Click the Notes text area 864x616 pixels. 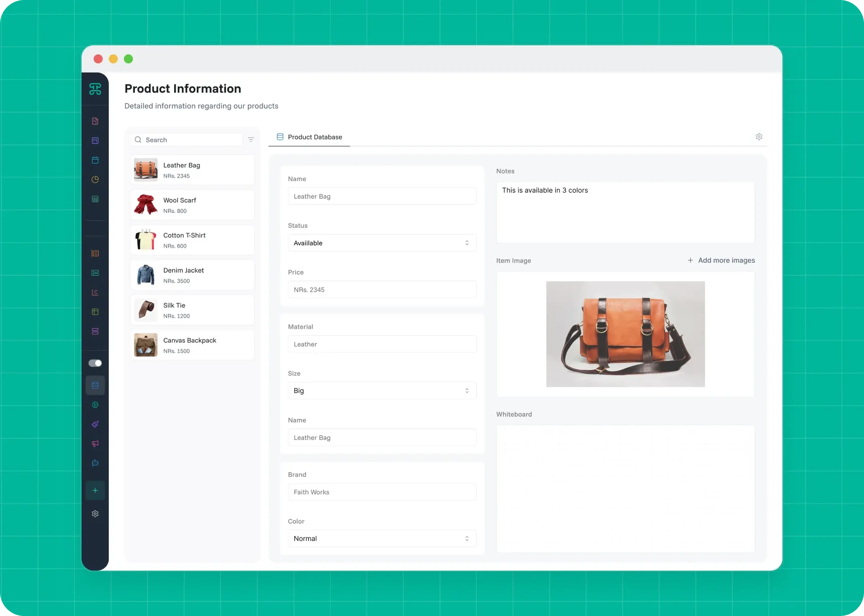pyautogui.click(x=625, y=213)
